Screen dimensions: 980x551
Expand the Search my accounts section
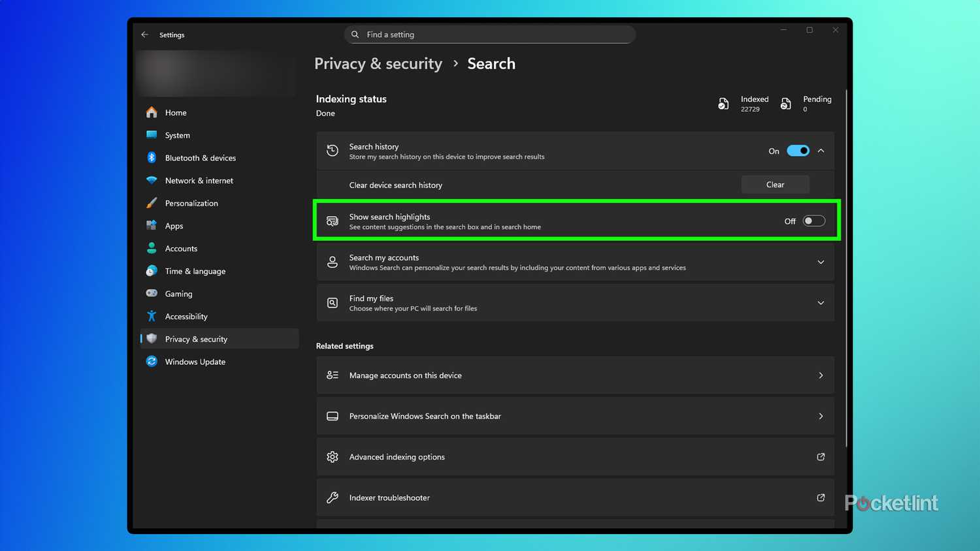pos(821,262)
